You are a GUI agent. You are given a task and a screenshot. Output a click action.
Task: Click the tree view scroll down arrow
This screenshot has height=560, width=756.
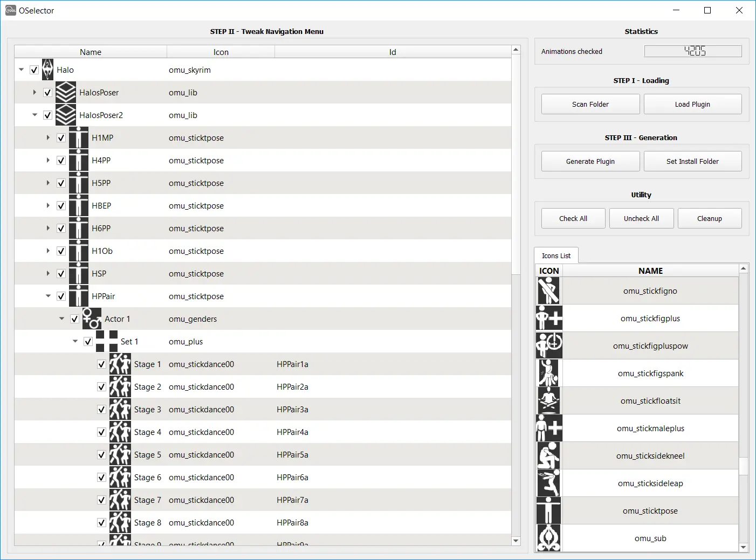click(x=516, y=541)
